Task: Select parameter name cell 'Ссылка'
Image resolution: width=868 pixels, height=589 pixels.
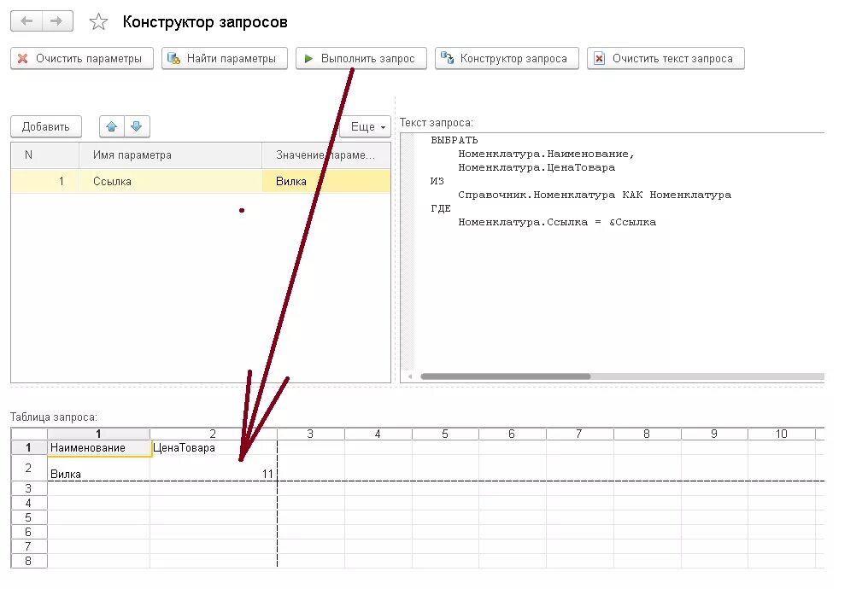Action: point(170,181)
